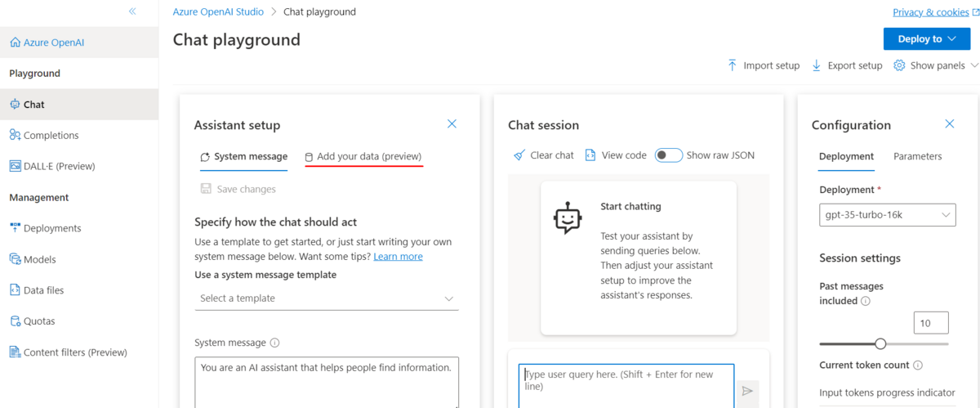Image resolution: width=980 pixels, height=408 pixels.
Task: Click the Content filters icon in sidebar
Action: click(15, 352)
